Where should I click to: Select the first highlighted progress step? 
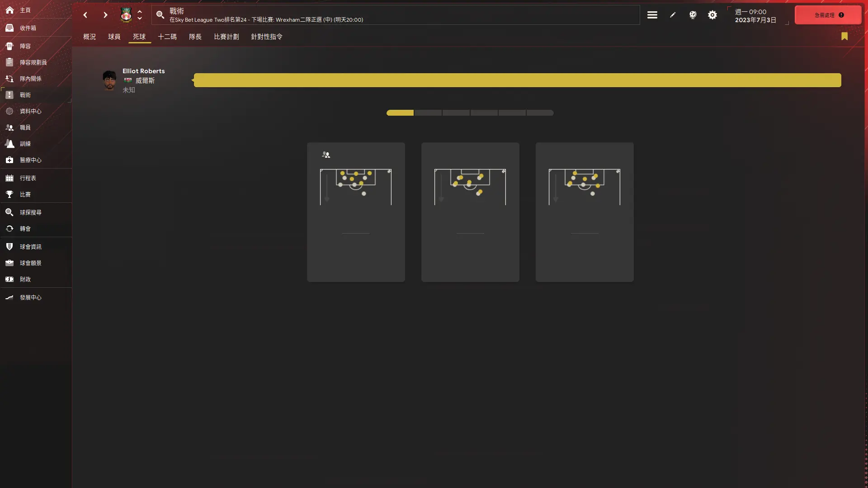coord(400,113)
